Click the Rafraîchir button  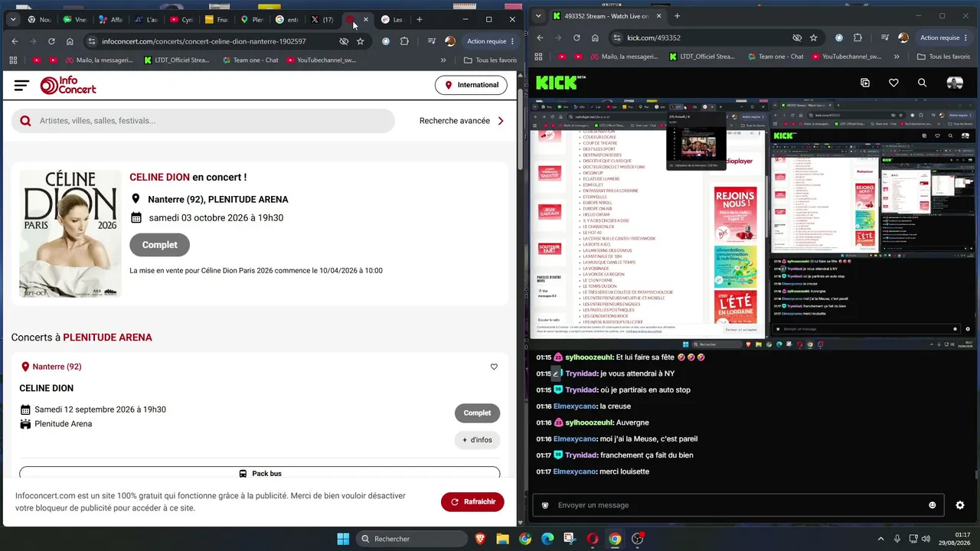(472, 502)
